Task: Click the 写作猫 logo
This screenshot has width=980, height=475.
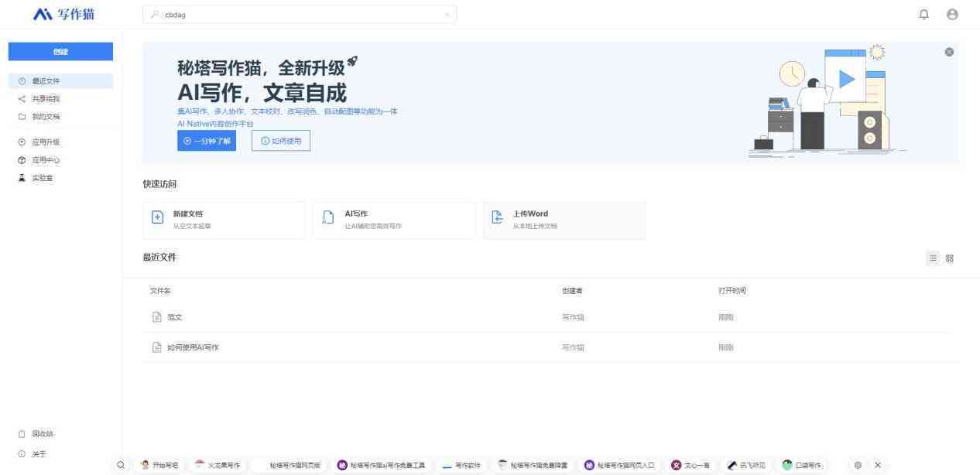Action: point(64,14)
